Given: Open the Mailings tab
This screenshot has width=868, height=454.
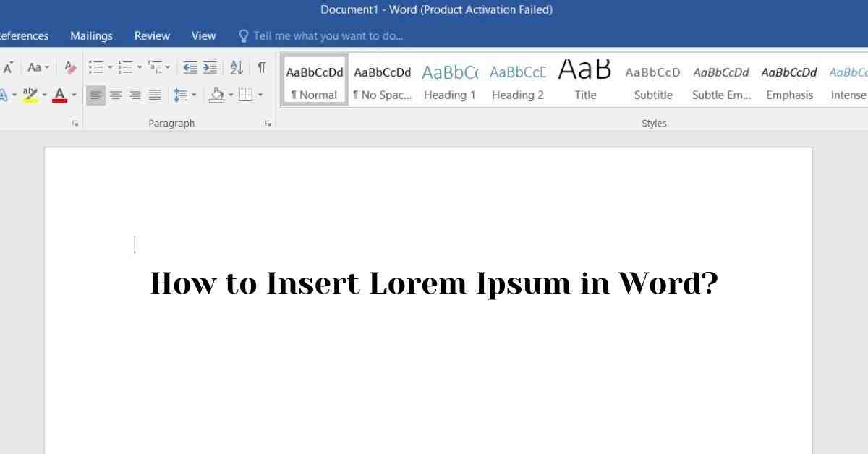Looking at the screenshot, I should pos(91,35).
